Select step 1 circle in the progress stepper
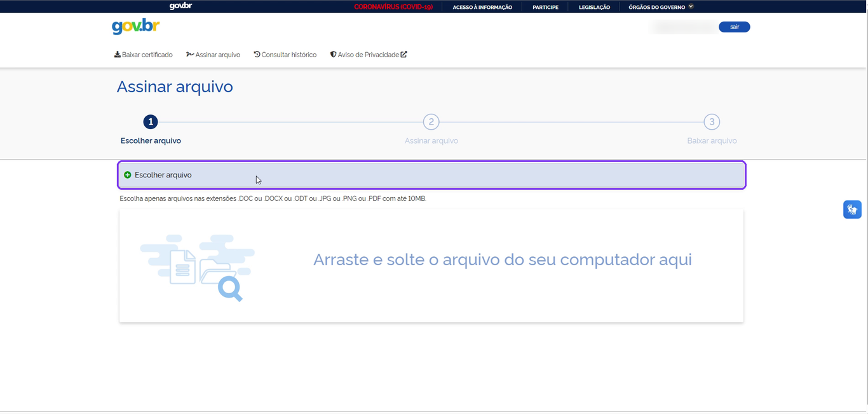The width and height of the screenshot is (868, 414). tap(151, 121)
